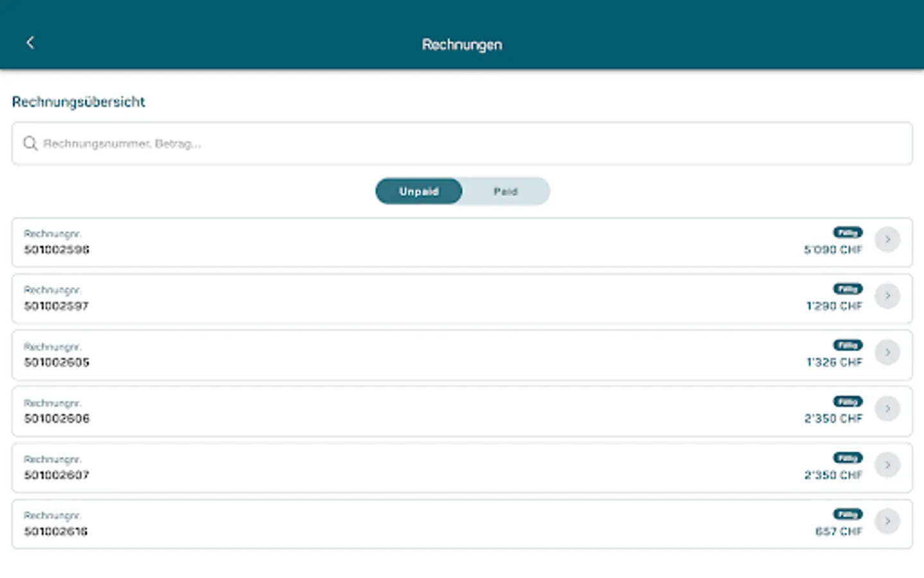
Task: Tap the back arrow in the header
Action: click(x=30, y=42)
